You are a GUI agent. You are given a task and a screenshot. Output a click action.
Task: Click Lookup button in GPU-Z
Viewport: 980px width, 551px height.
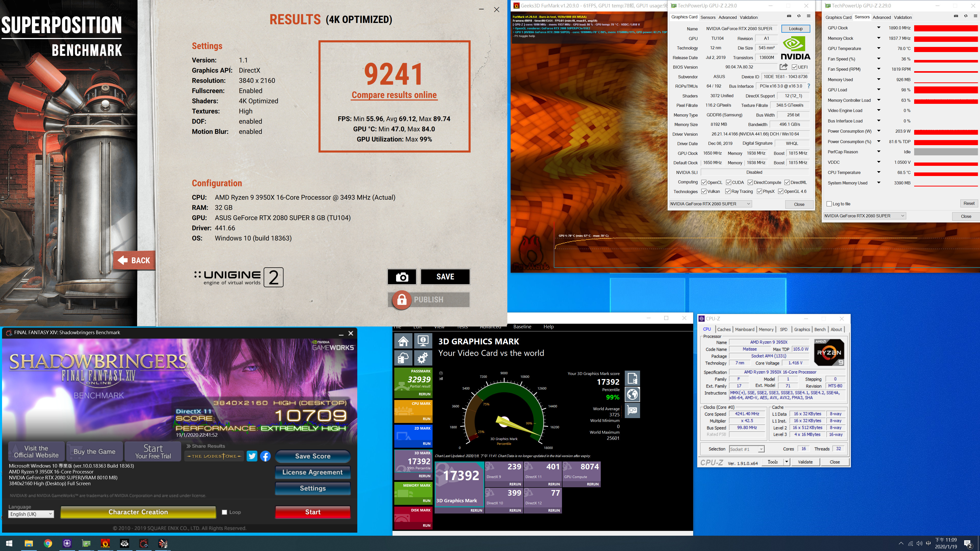click(795, 29)
